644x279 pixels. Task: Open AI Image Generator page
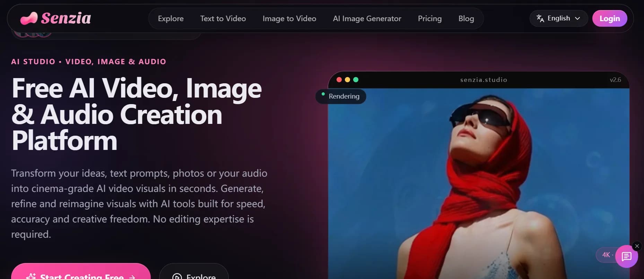point(367,18)
